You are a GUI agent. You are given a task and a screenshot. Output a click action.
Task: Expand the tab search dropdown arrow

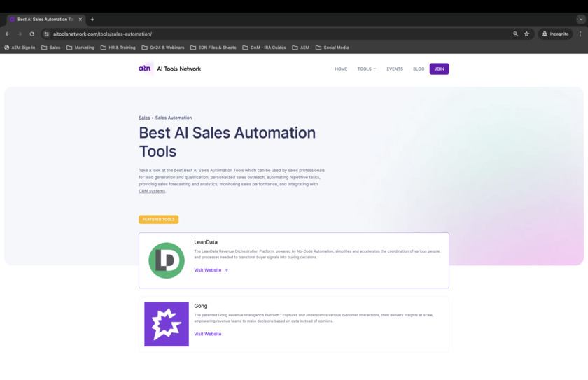click(x=581, y=19)
